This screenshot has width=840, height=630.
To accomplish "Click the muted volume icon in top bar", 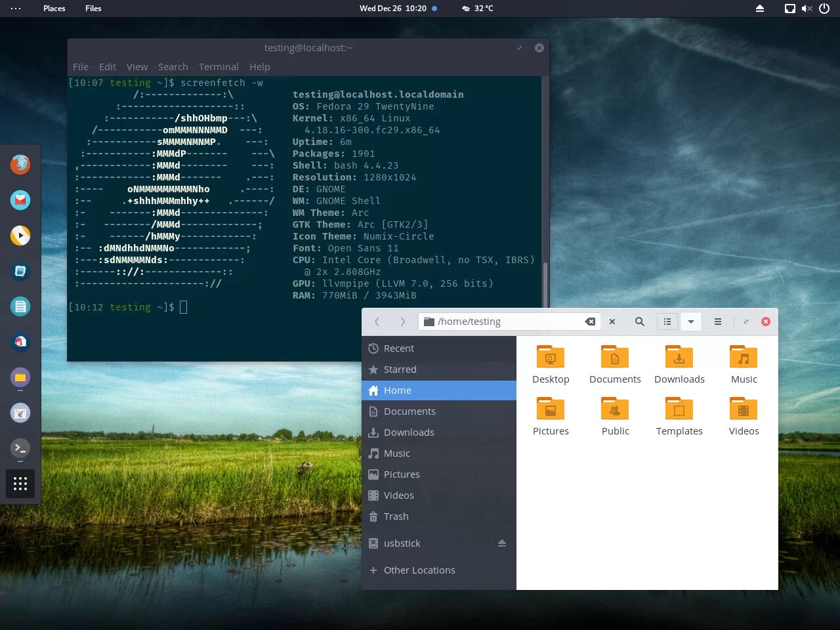I will pos(807,9).
